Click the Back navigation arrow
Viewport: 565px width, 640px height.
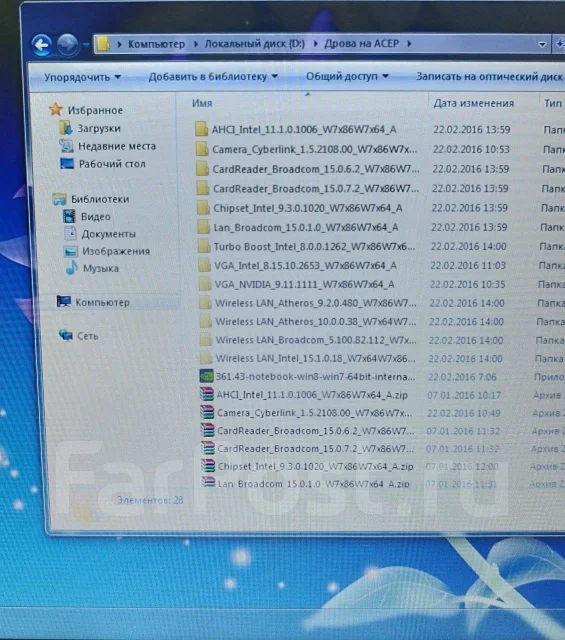42,44
